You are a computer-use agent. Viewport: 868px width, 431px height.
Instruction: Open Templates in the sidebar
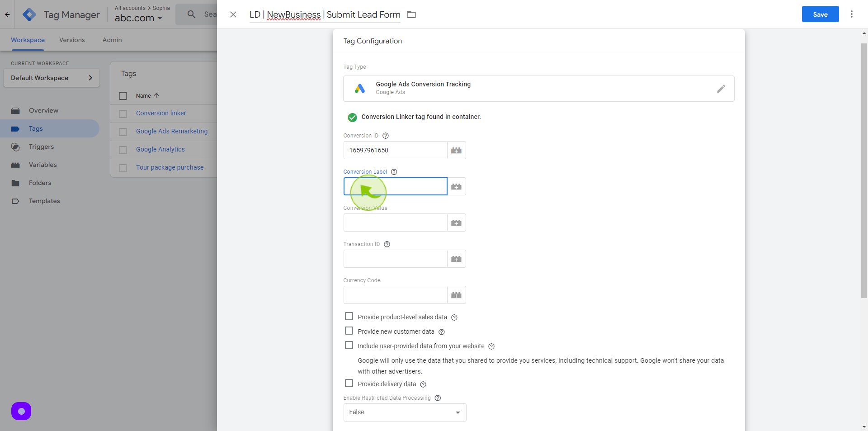(44, 201)
